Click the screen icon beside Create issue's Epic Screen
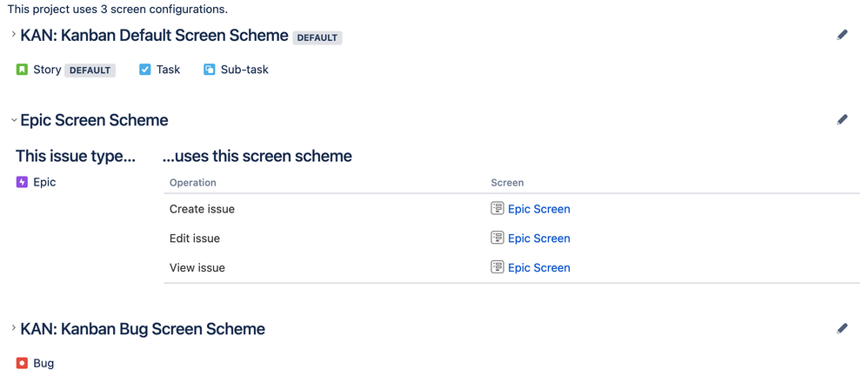868x390 pixels. click(x=497, y=208)
